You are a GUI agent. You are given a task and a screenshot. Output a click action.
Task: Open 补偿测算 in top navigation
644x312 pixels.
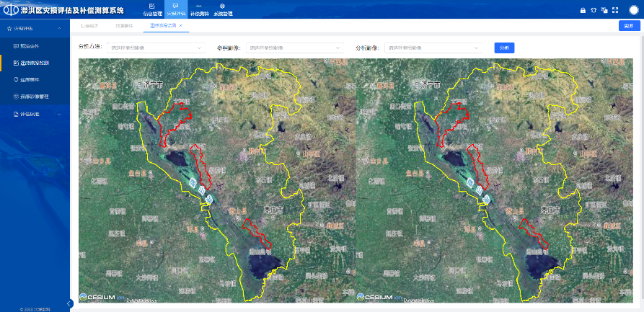click(198, 9)
